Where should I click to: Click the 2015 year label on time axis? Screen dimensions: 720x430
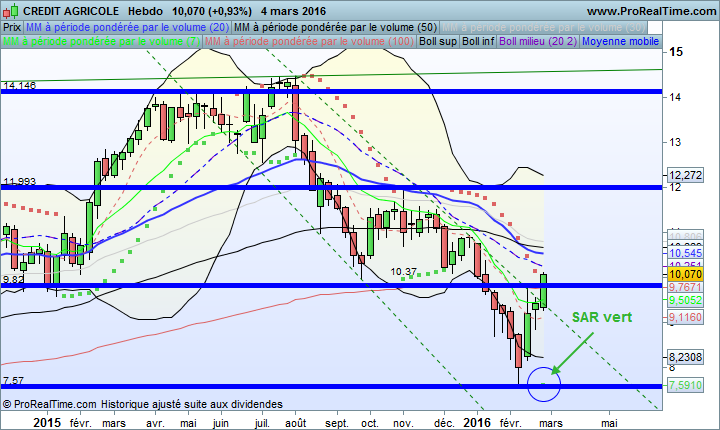(47, 422)
